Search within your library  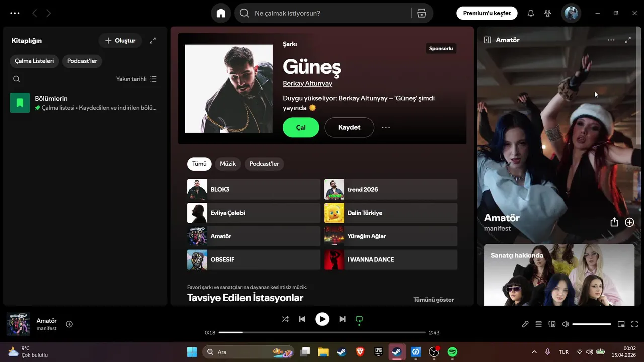(16, 79)
